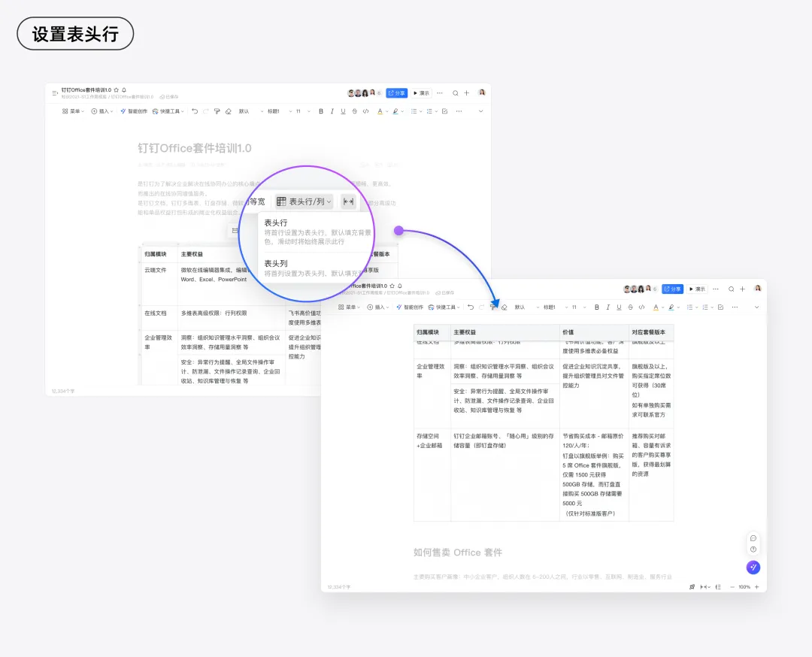Click the planet icon in the front status bar

(692, 587)
